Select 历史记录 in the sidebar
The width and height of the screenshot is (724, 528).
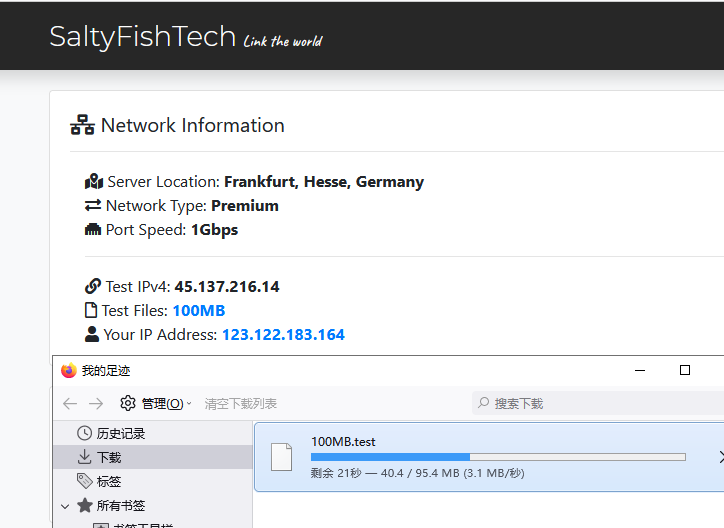click(153, 433)
